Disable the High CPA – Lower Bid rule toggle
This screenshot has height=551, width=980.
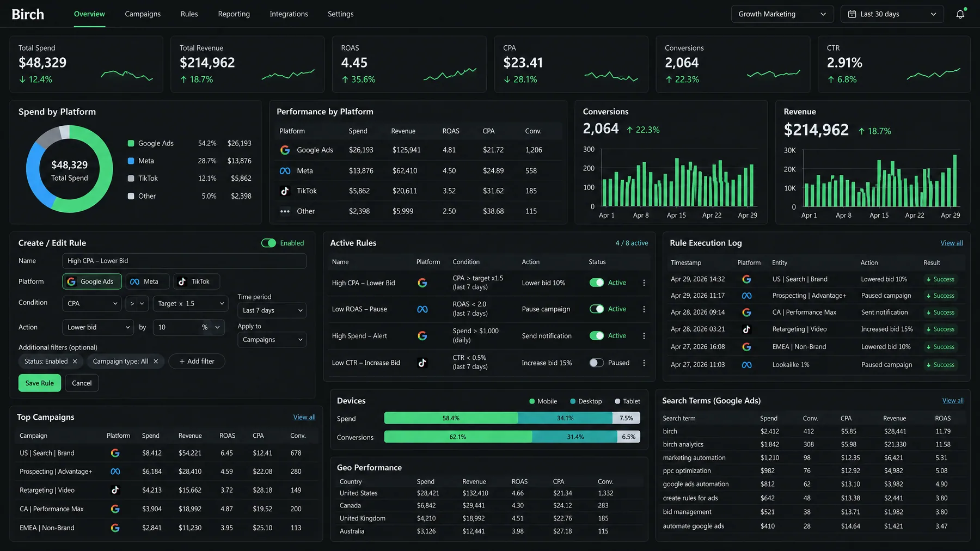tap(597, 283)
